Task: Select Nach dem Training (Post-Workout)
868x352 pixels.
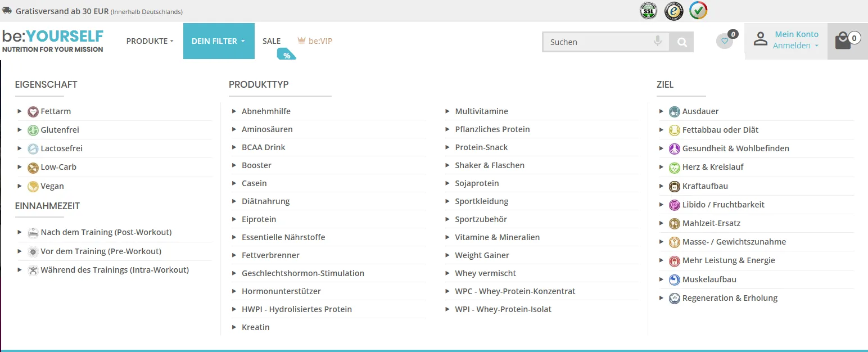Action: tap(106, 232)
